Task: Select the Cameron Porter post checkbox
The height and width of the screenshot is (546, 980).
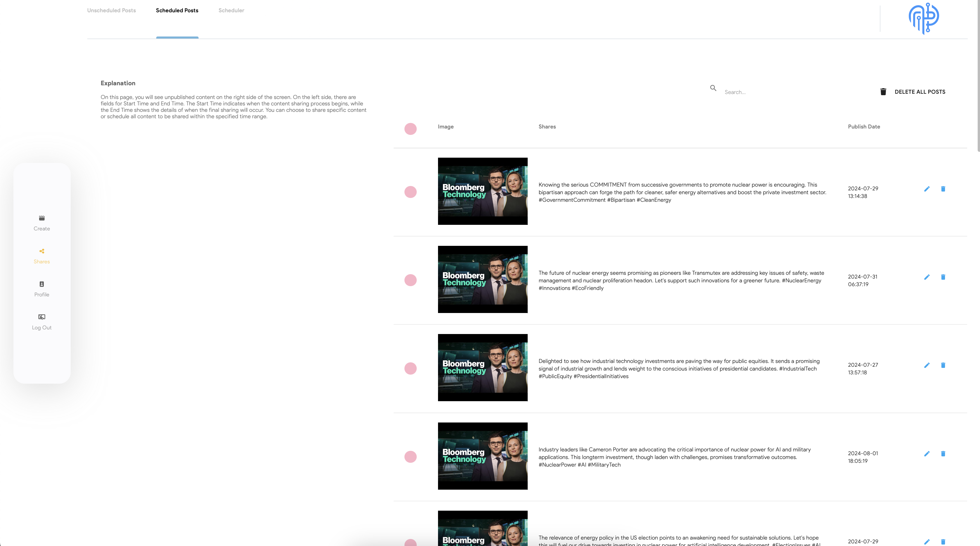Action: click(411, 457)
